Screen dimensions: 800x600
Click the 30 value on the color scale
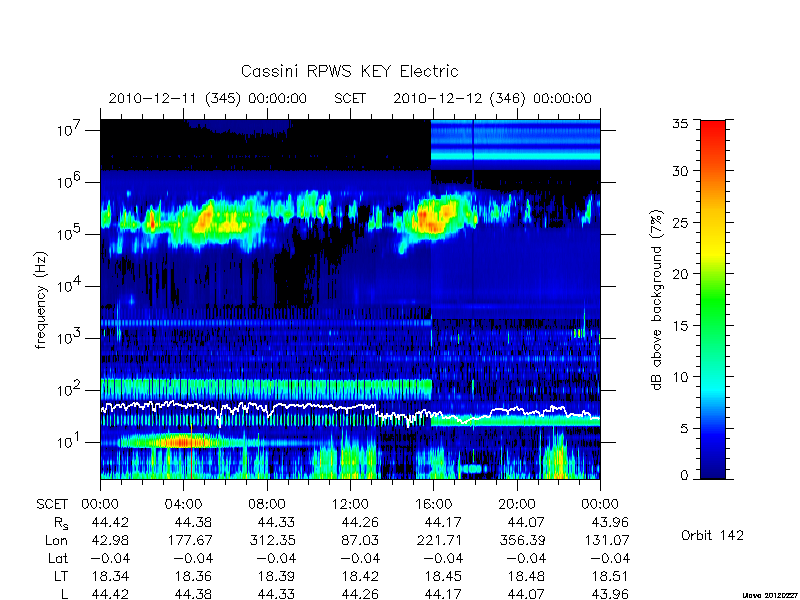click(680, 171)
